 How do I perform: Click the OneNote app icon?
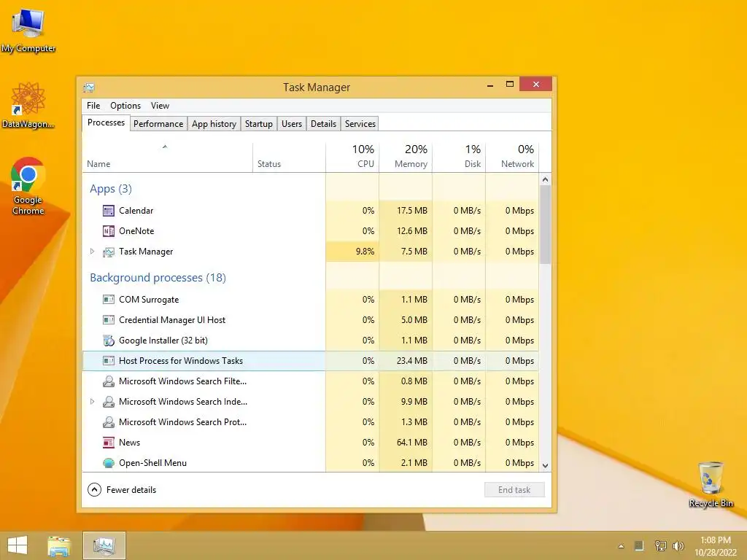pos(109,231)
